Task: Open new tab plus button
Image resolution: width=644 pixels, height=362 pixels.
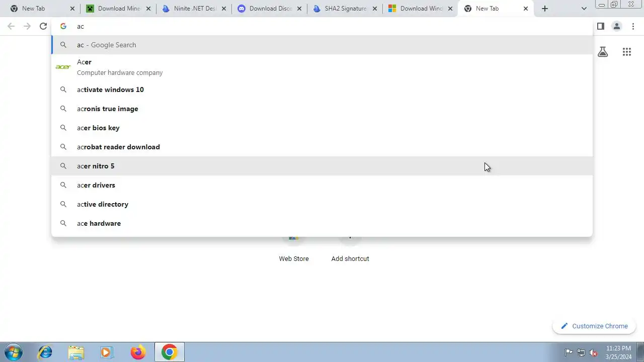Action: (545, 9)
